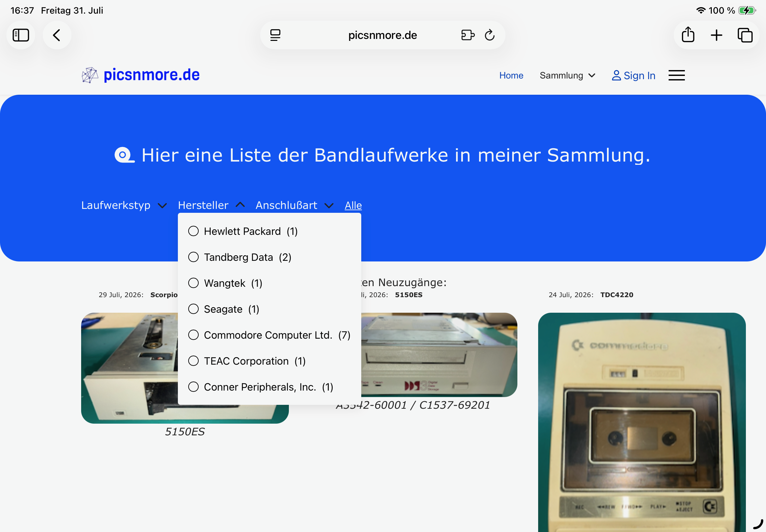Select the Hewlett Packard radio button

(x=193, y=231)
